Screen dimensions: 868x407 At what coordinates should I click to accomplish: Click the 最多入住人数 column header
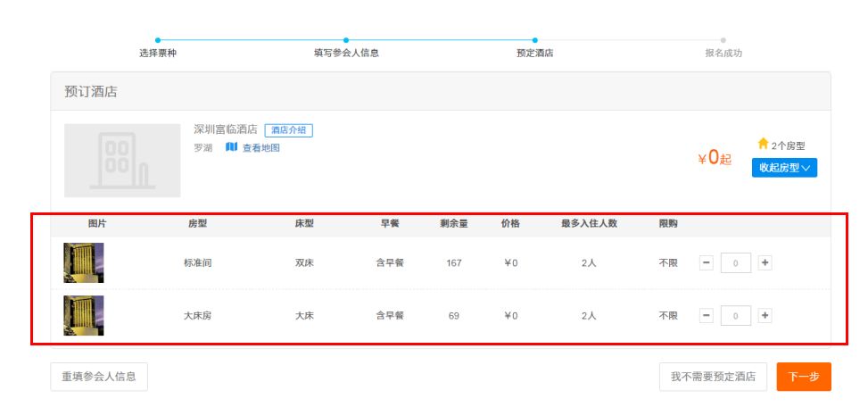589,224
